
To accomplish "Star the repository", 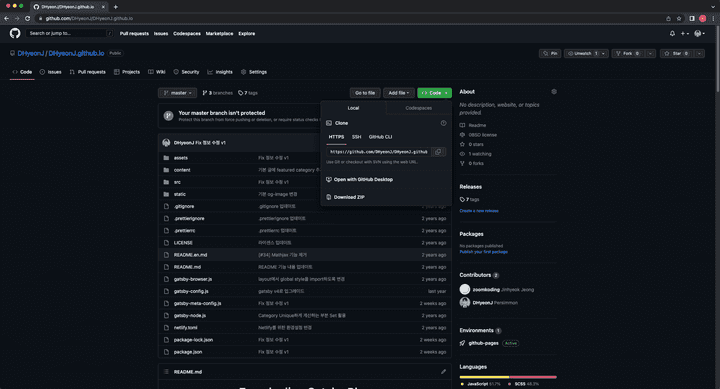I will tap(676, 54).
